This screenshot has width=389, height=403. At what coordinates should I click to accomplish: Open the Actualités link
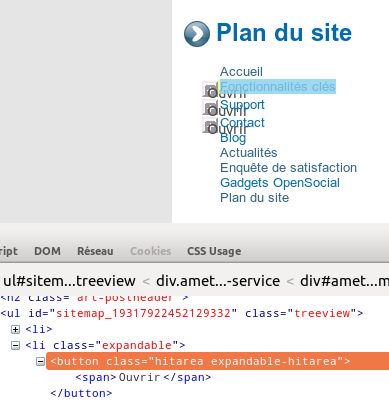tap(248, 153)
